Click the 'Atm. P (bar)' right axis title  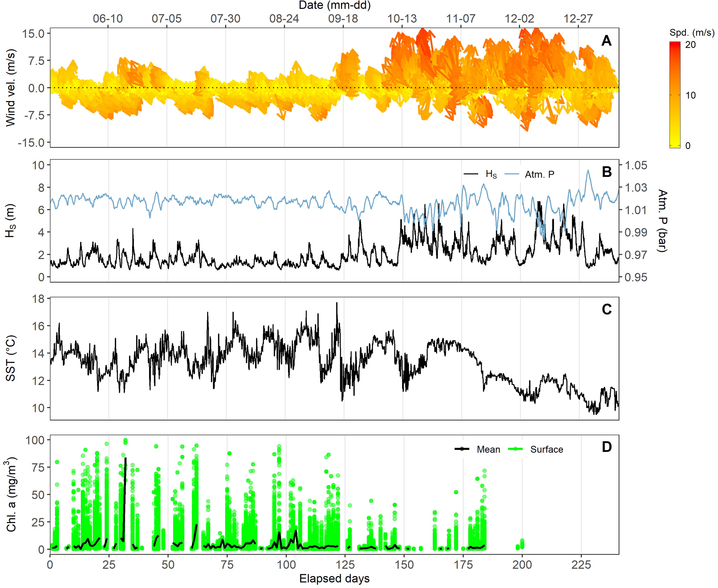tap(662, 221)
